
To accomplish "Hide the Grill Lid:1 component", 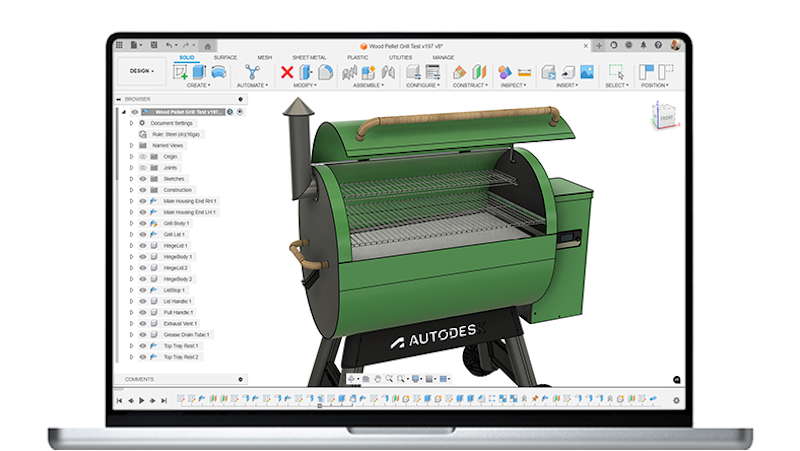I will 143,235.
